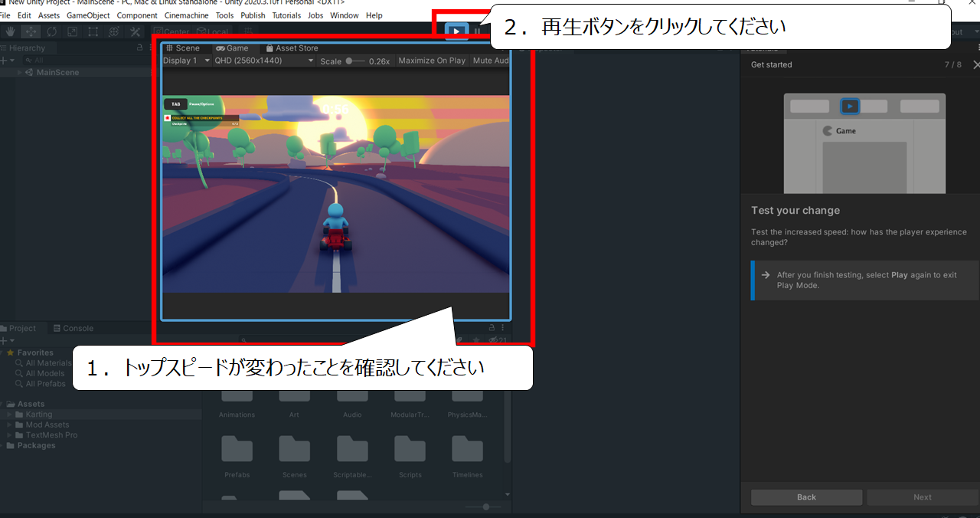Select All Prefabs under Favorites
Image resolution: width=980 pixels, height=518 pixels.
tap(41, 383)
